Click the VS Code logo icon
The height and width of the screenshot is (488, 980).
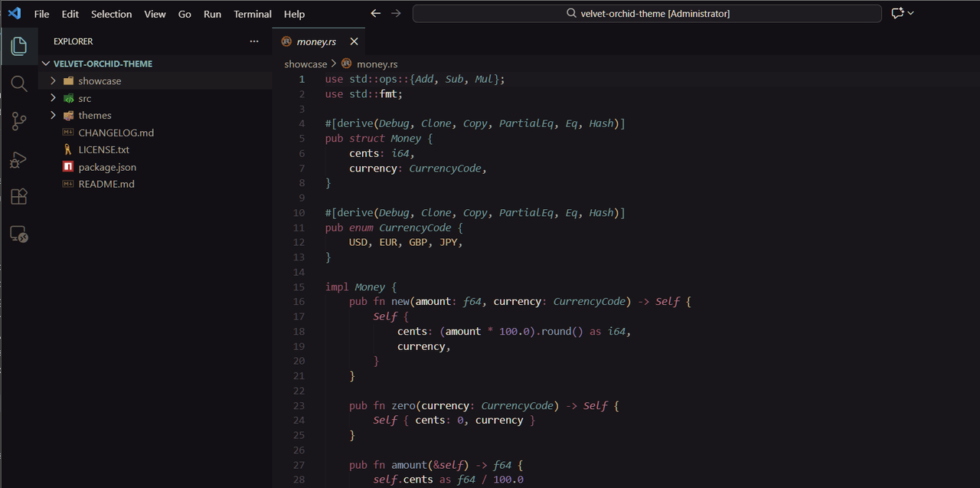[x=15, y=14]
